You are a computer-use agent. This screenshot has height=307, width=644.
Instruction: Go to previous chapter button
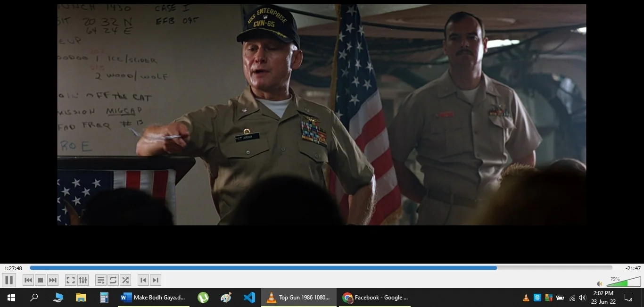(x=143, y=280)
